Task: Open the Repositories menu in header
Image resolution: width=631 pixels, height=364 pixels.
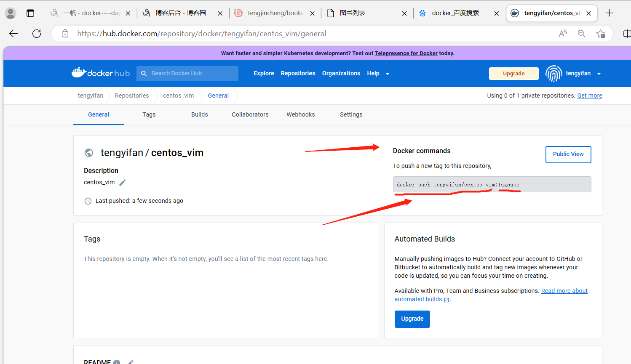Action: tap(298, 73)
